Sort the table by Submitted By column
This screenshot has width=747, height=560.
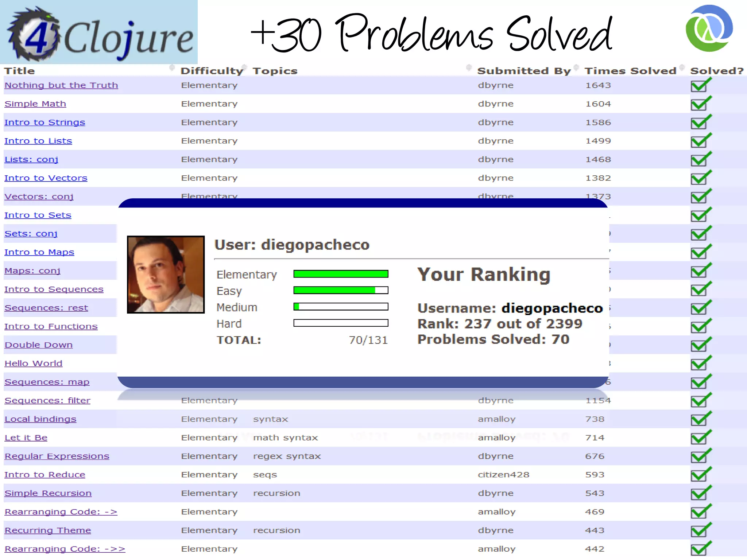click(x=524, y=71)
